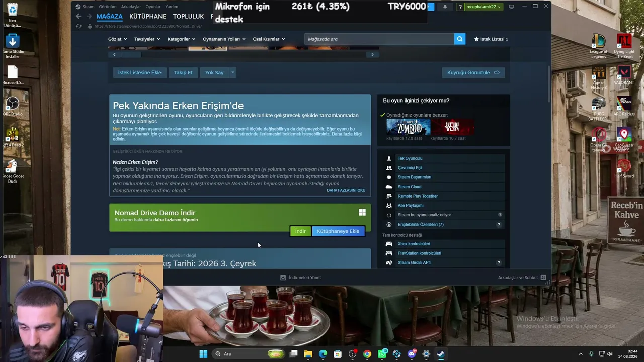This screenshot has width=644, height=362.
Task: Expand the Oynamanın Yolları dropdown
Action: point(224,39)
